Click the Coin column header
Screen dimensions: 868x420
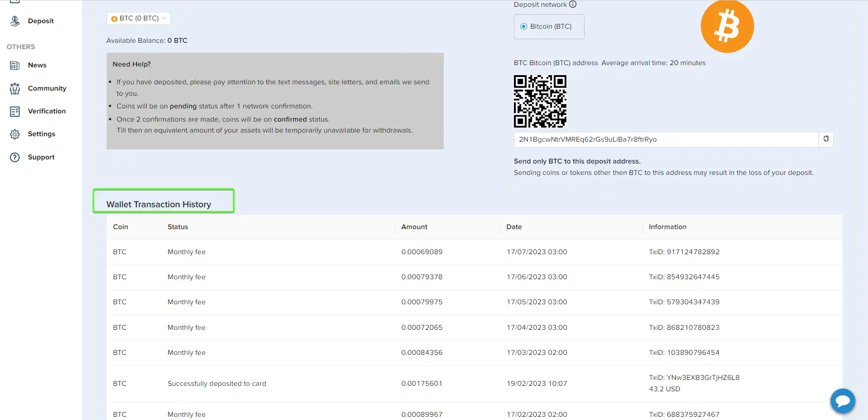(120, 227)
